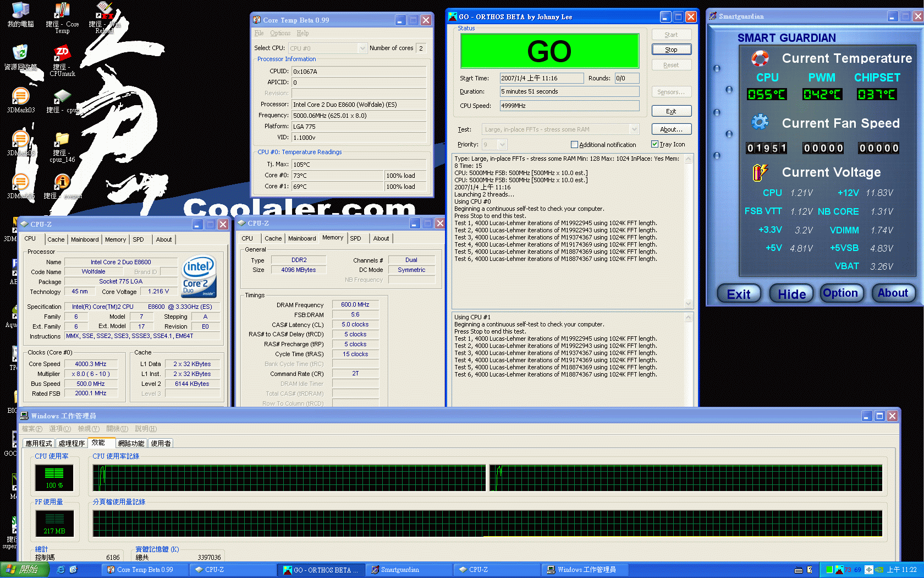This screenshot has width=924, height=578.
Task: Switch to Cache tab in left CPU-Z window
Action: coord(56,239)
